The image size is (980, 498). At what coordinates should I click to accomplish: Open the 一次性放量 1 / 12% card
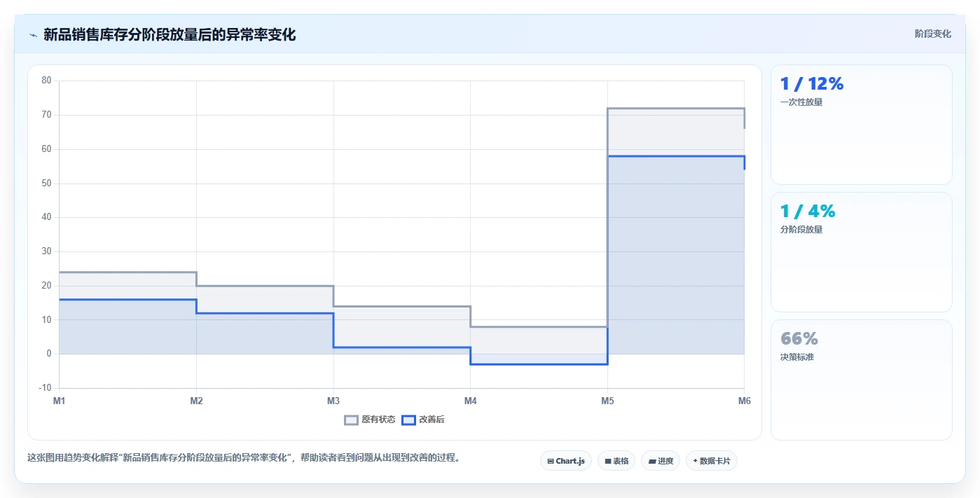coord(862,125)
